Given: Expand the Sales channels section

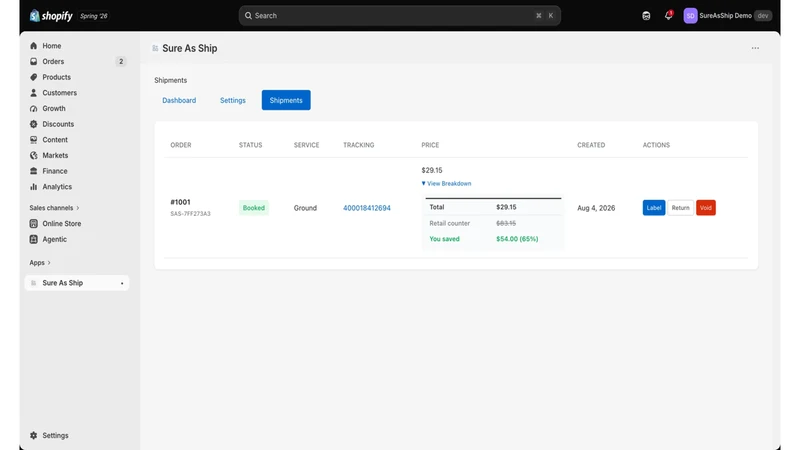Looking at the screenshot, I should click(54, 208).
